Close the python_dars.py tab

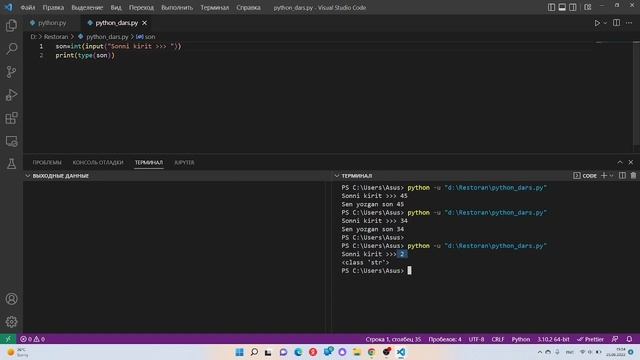pyautogui.click(x=144, y=23)
